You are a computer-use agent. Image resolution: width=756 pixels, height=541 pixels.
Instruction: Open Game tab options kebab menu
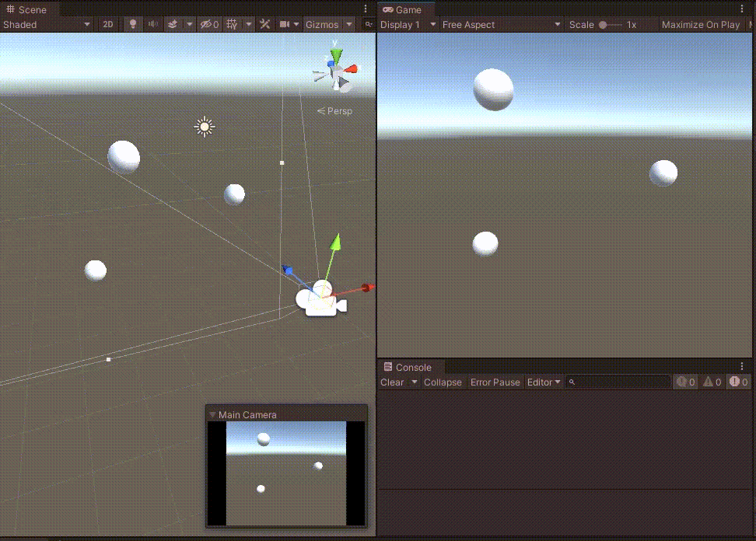point(742,9)
